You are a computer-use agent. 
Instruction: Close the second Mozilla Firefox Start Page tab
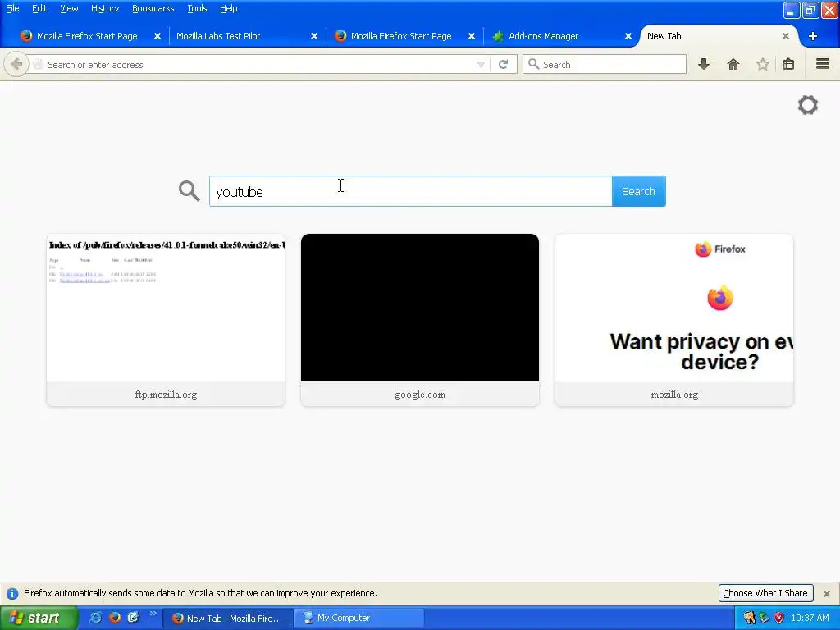click(472, 36)
